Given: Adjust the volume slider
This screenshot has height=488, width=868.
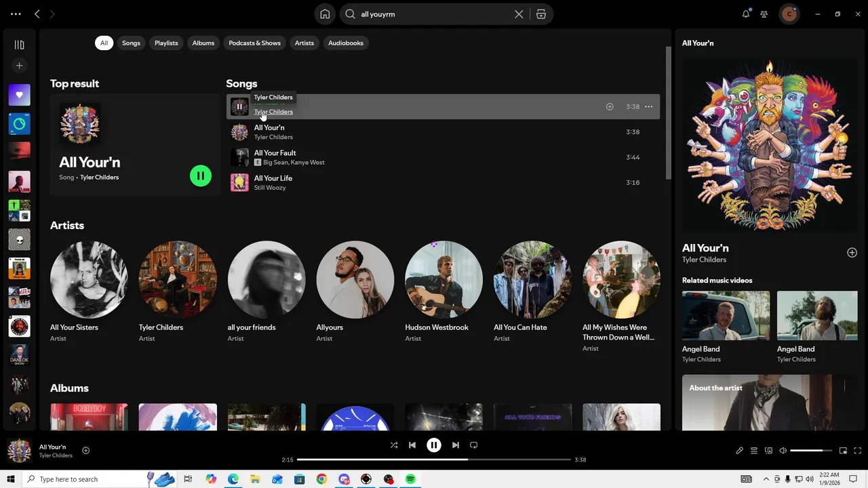Looking at the screenshot, I should pos(811,451).
